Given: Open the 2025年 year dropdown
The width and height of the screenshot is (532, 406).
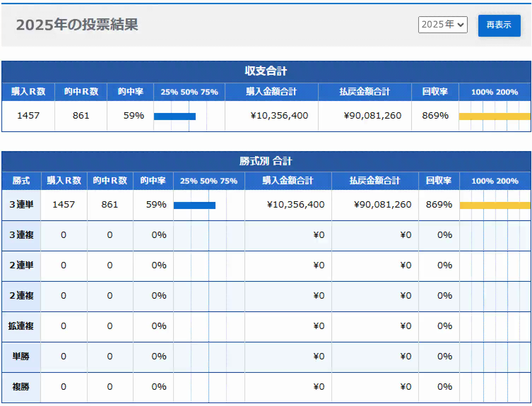Looking at the screenshot, I should 442,25.
